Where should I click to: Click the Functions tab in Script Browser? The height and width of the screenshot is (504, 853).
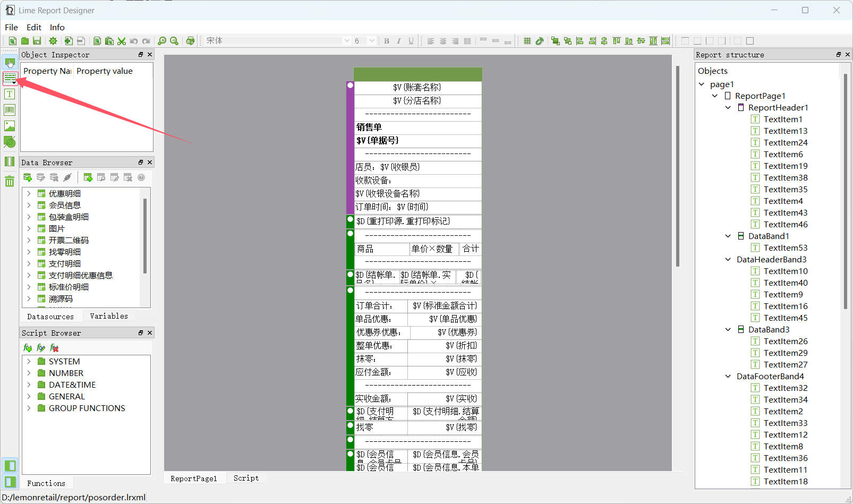(x=46, y=483)
